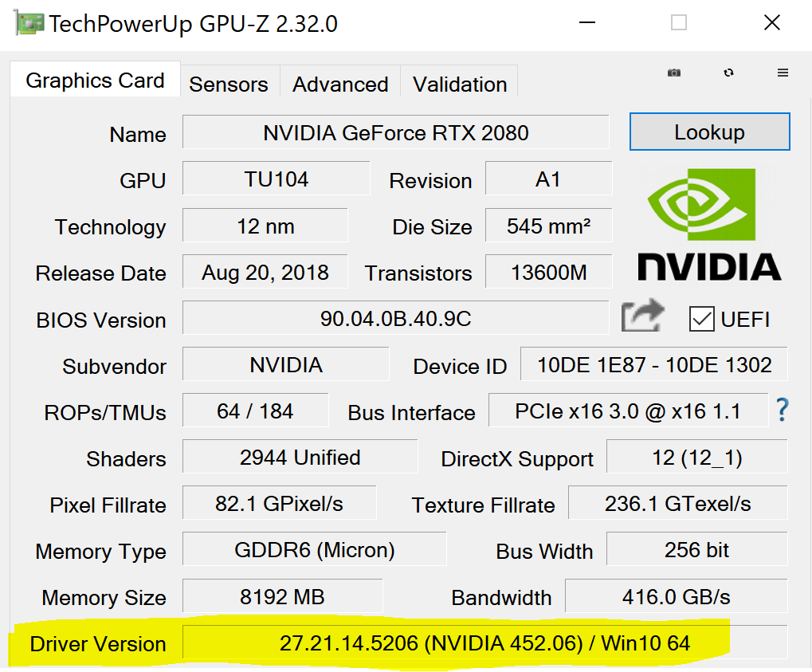Click the Shaders value 2944 Unified
812x672 pixels.
click(300, 457)
